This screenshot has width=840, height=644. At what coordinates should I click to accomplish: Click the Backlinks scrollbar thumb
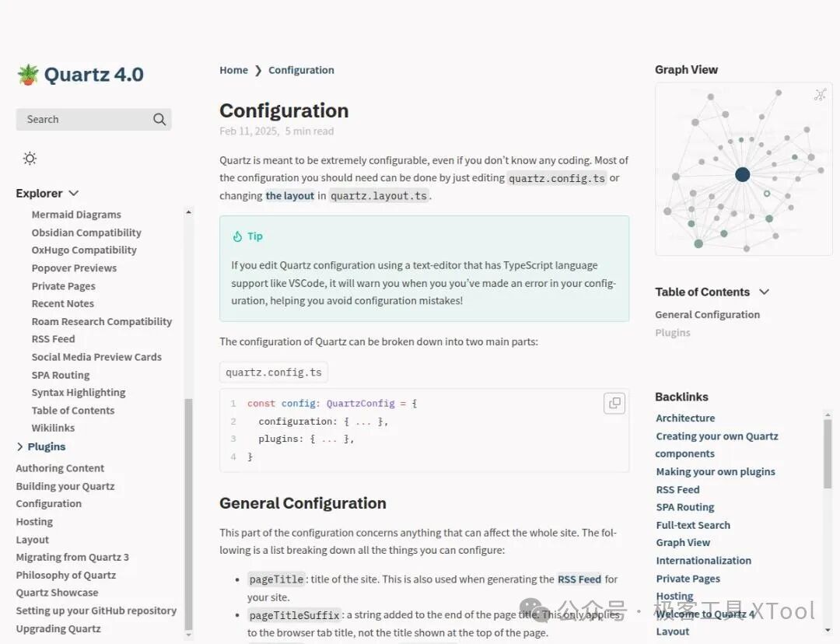[x=828, y=454]
